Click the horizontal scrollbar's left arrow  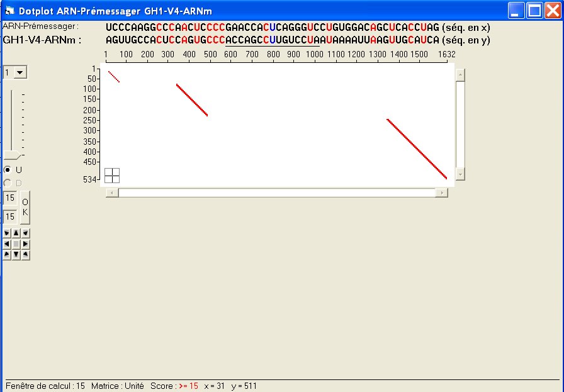click(x=112, y=193)
